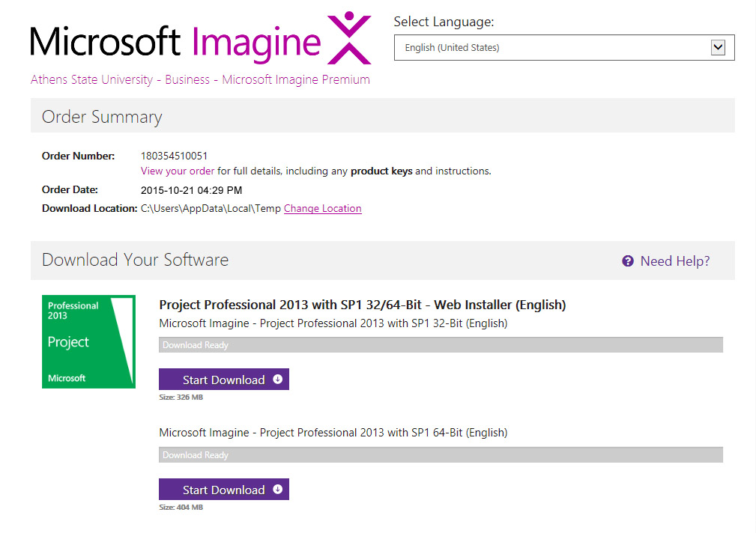756x533 pixels.
Task: Click the Project Professional 2013 Web Installer title
Action: pyautogui.click(x=362, y=305)
